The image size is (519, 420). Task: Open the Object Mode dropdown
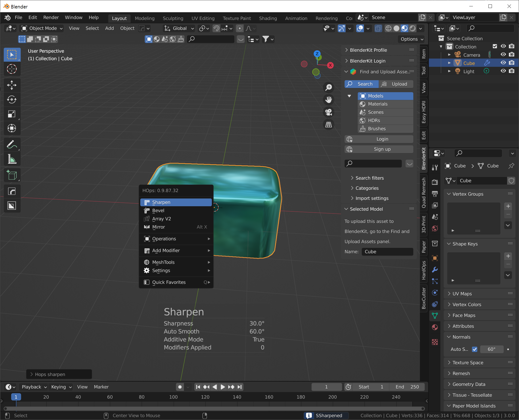(42, 28)
